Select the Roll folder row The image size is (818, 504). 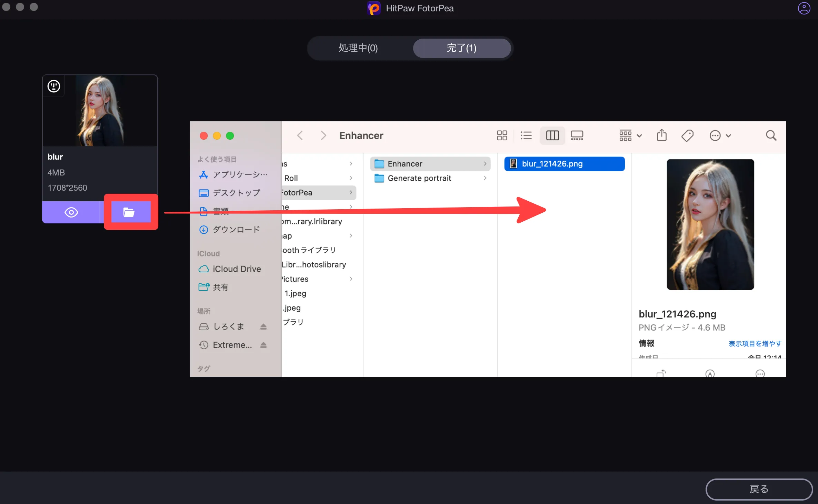pos(319,178)
